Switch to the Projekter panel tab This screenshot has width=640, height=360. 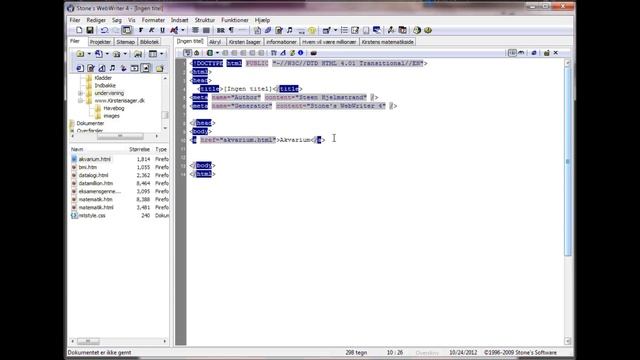(100, 42)
